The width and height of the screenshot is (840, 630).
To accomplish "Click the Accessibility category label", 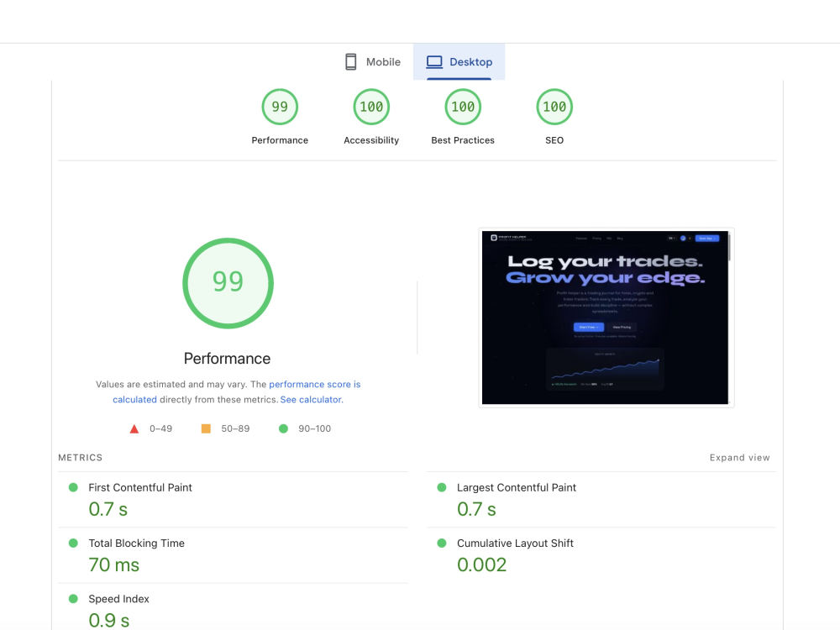I will click(x=371, y=140).
